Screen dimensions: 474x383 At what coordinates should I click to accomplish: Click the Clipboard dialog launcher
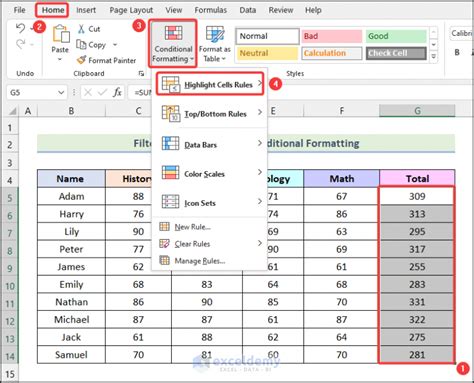point(141,74)
